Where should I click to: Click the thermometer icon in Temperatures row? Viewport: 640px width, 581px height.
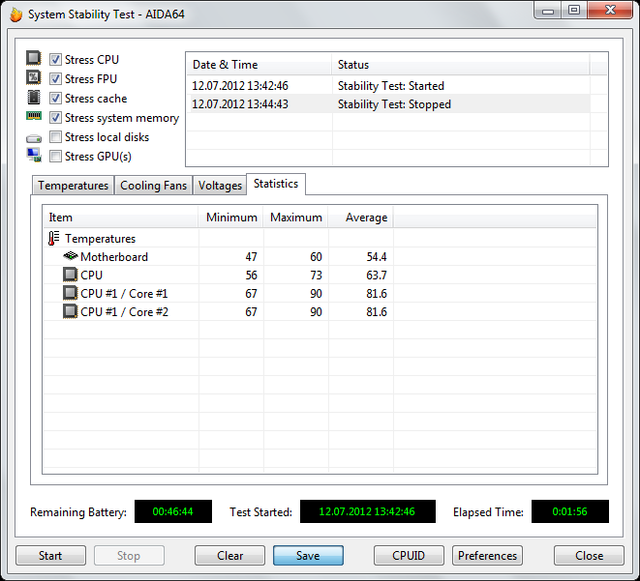coord(53,238)
